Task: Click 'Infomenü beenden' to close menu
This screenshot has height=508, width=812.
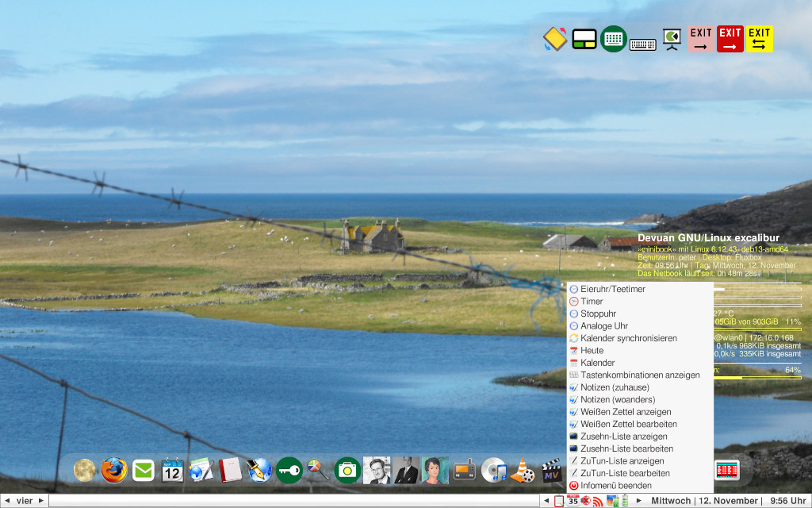Action: (615, 485)
